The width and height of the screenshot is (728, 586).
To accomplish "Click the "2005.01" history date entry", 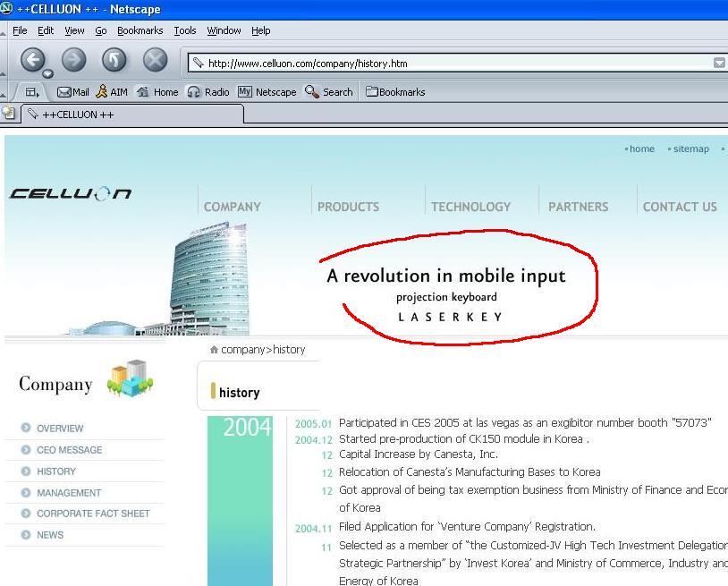I will (x=313, y=423).
